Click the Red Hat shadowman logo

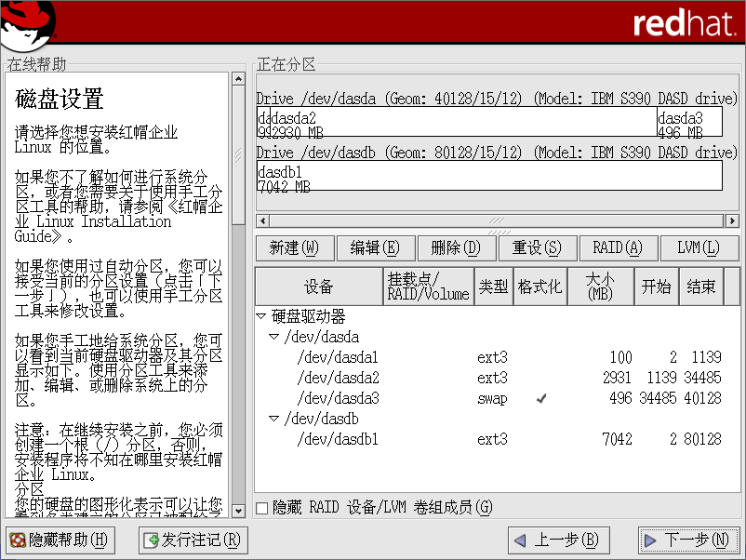[x=28, y=25]
